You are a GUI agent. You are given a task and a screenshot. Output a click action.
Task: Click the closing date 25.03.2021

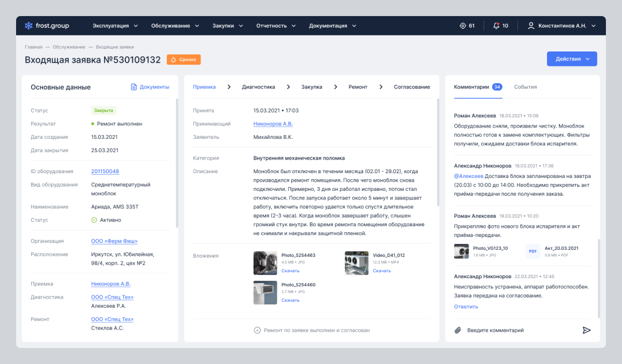(105, 150)
